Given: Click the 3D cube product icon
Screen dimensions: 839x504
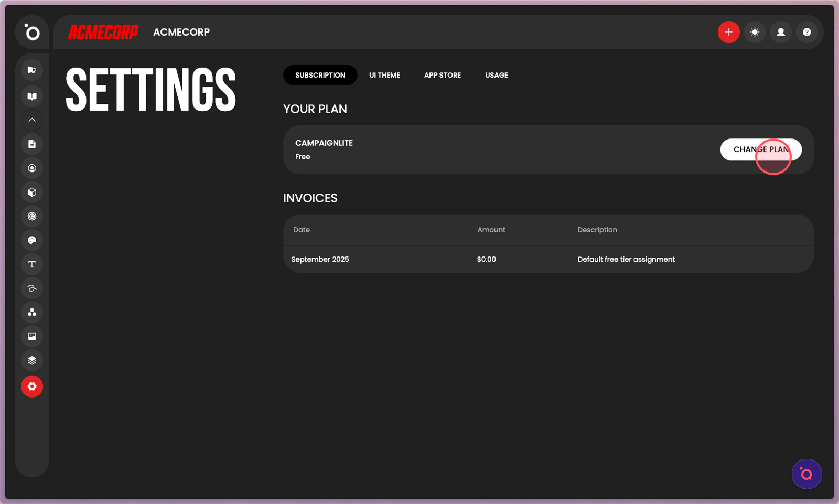Looking at the screenshot, I should [x=32, y=192].
